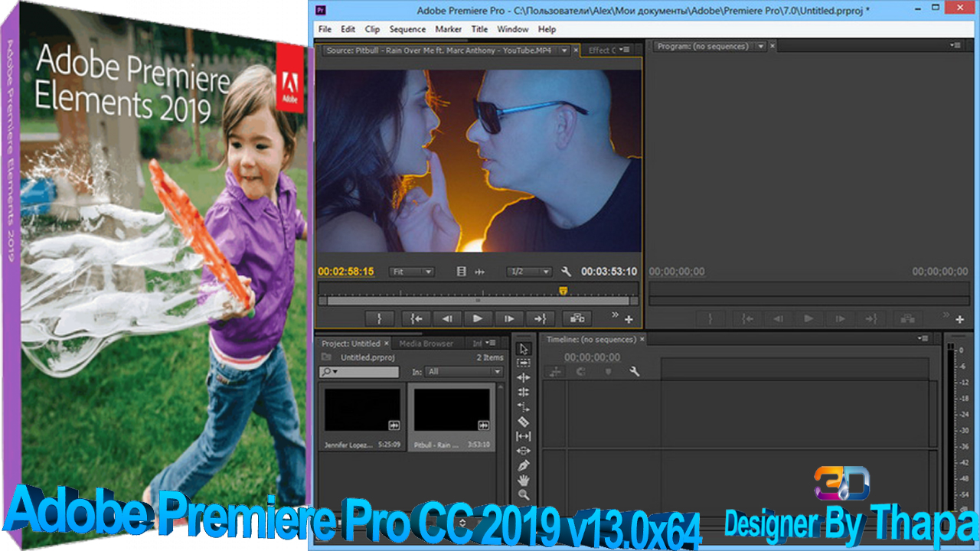
Task: Toggle Timeline add marker button
Action: coord(608,372)
